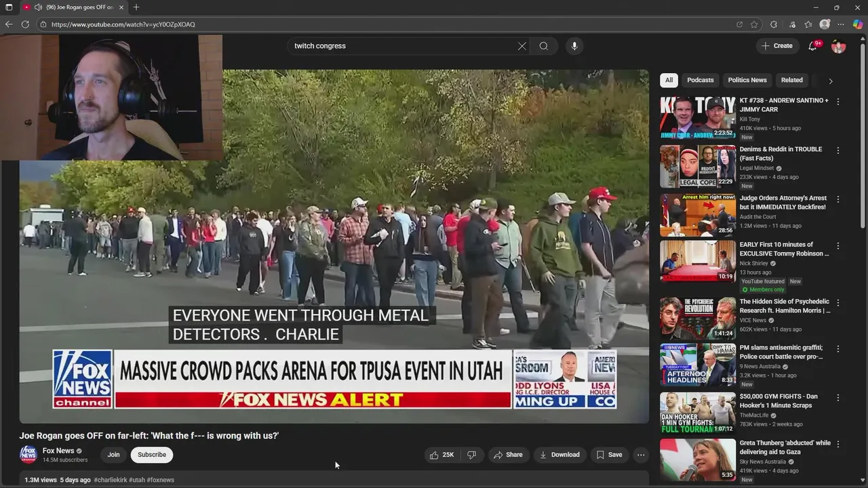Visit Kill Tony channel name
This screenshot has width=868, height=488.
point(750,119)
